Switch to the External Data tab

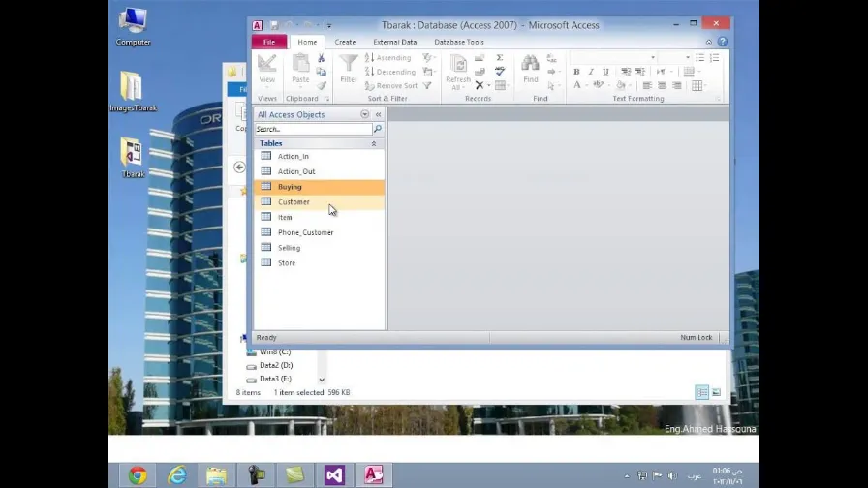tap(394, 42)
